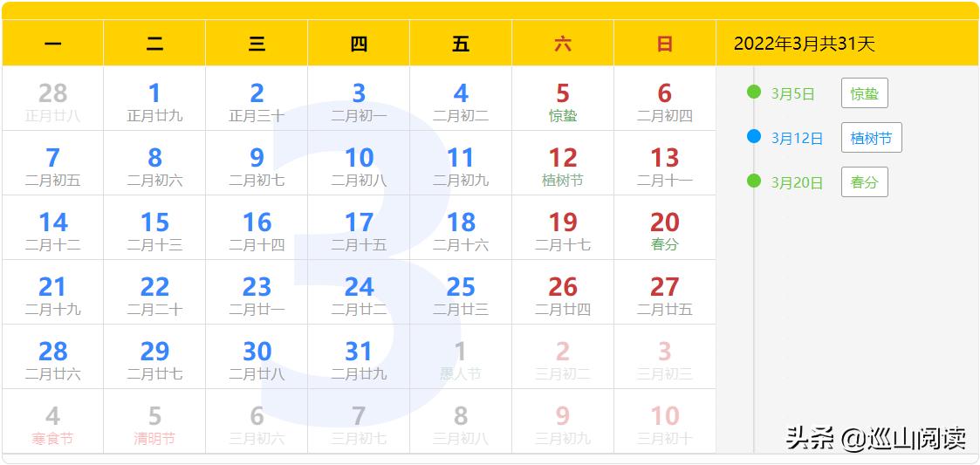Click the blue dot beside 3月12日
The height and width of the screenshot is (465, 980).
pos(754,136)
